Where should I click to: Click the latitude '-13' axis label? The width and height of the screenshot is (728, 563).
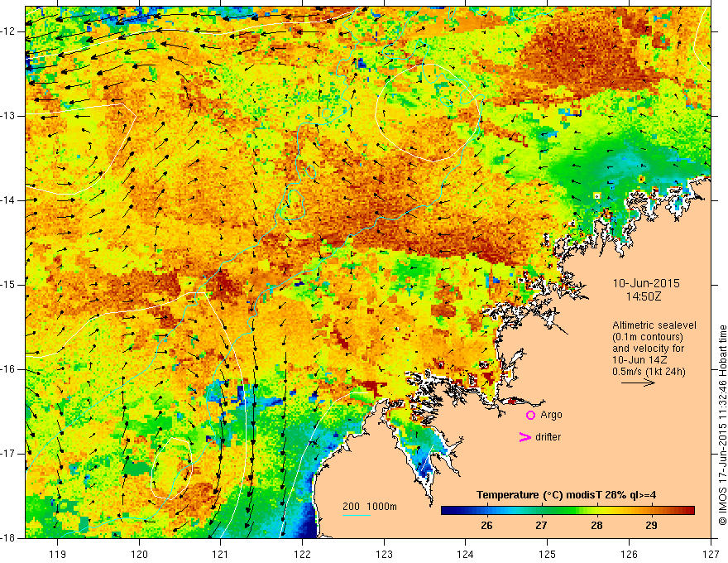tap(8, 116)
